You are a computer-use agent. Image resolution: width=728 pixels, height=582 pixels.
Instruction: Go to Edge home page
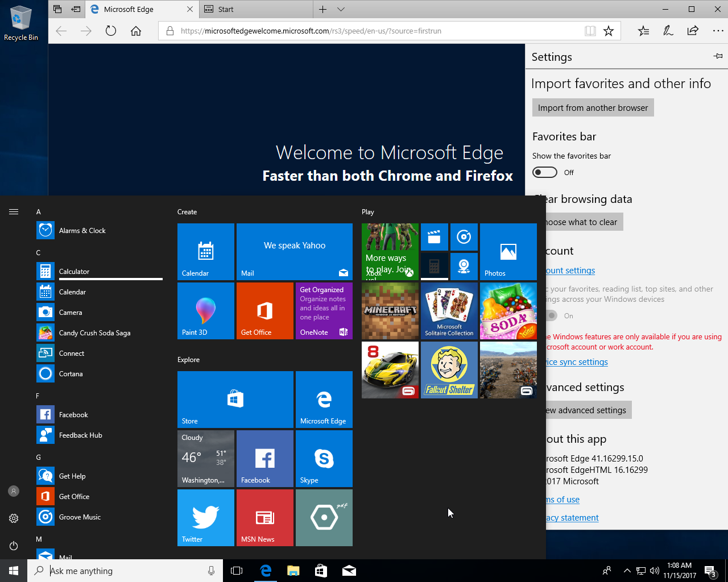[x=136, y=31]
